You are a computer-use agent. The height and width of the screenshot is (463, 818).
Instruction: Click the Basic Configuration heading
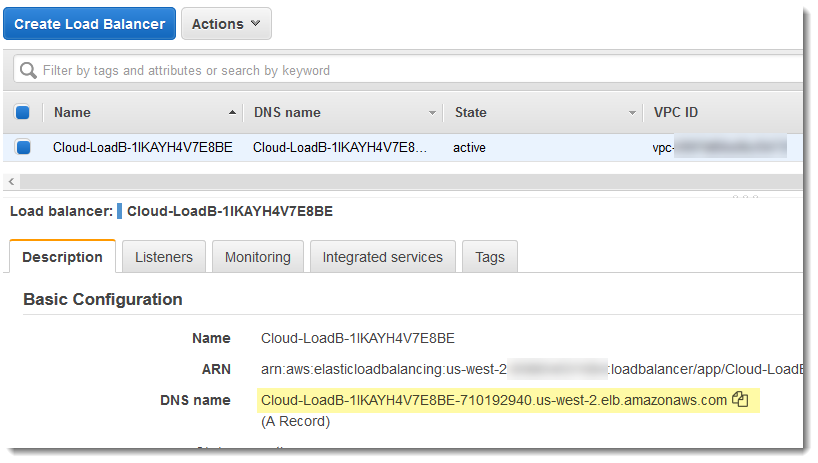tap(103, 299)
